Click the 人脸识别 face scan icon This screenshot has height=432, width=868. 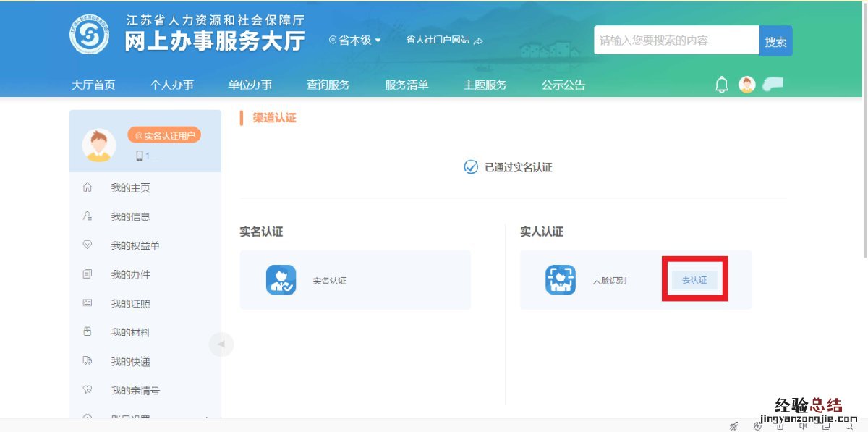560,280
